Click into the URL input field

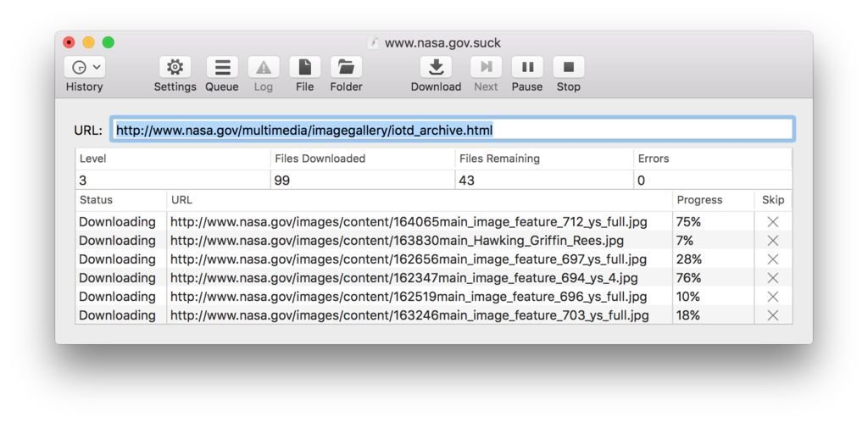click(453, 130)
